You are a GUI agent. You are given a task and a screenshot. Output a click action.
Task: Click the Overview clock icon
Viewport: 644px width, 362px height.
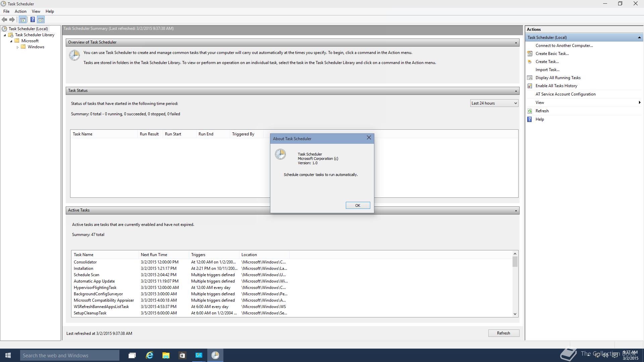(x=74, y=55)
